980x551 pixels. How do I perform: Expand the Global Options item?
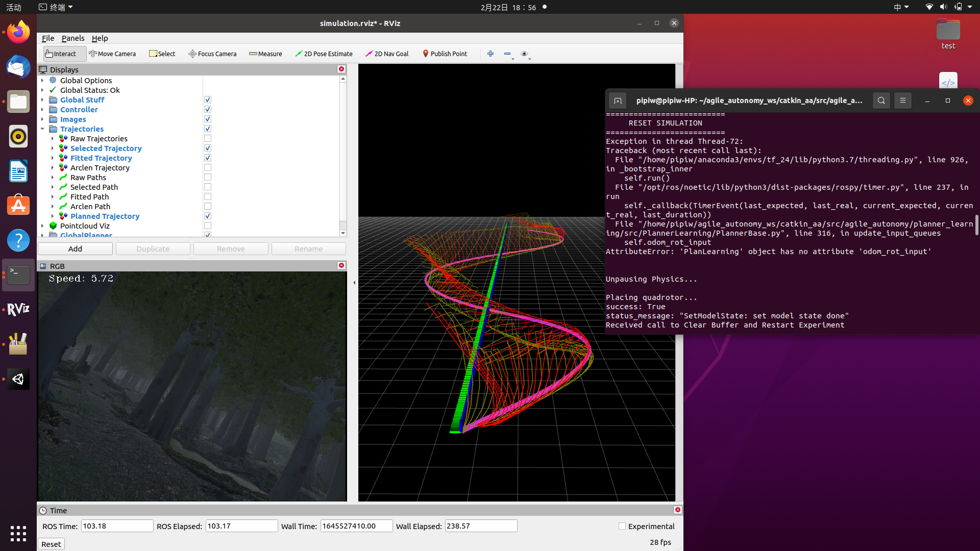(42, 81)
